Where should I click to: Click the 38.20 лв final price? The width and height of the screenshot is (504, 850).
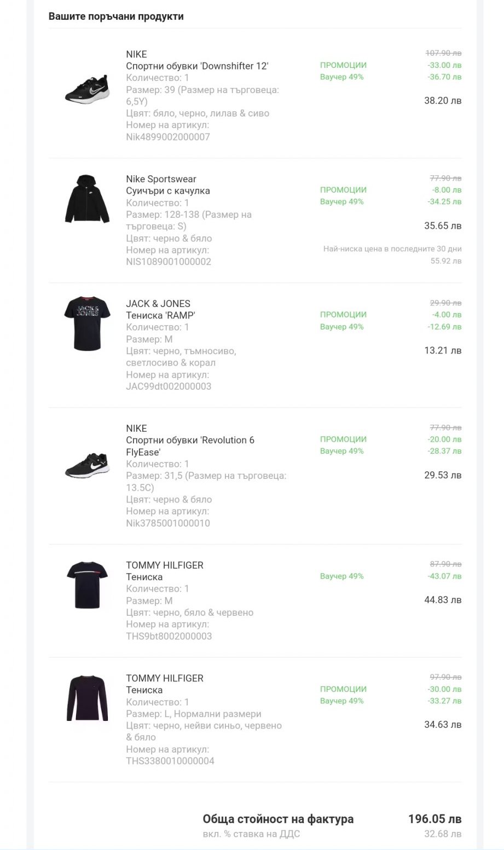(443, 101)
